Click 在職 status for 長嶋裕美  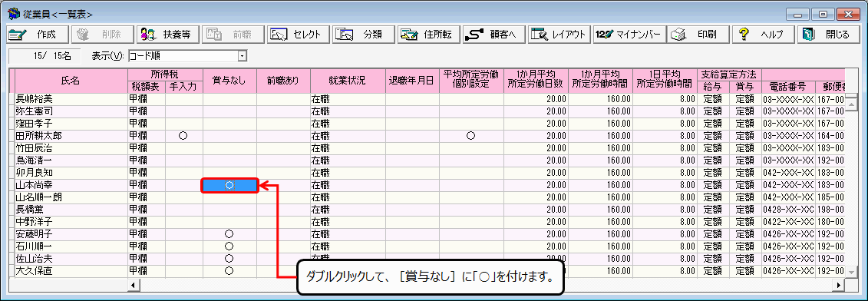(x=348, y=99)
